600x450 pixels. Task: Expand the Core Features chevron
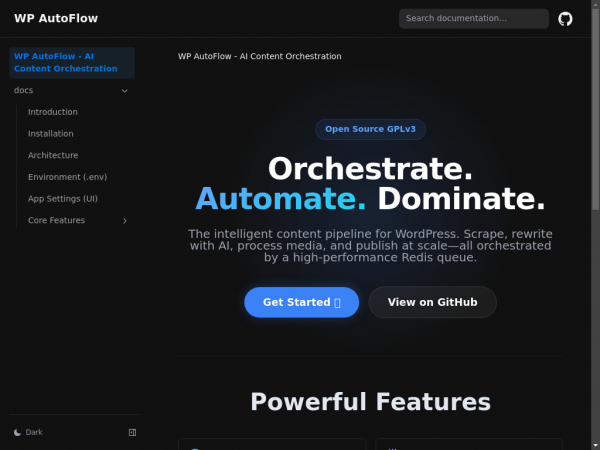(125, 221)
